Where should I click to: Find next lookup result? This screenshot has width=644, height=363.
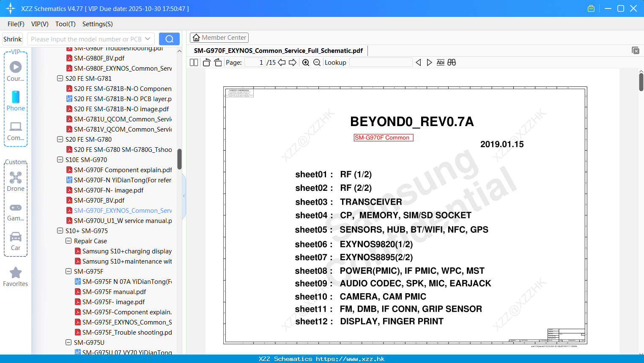(429, 63)
